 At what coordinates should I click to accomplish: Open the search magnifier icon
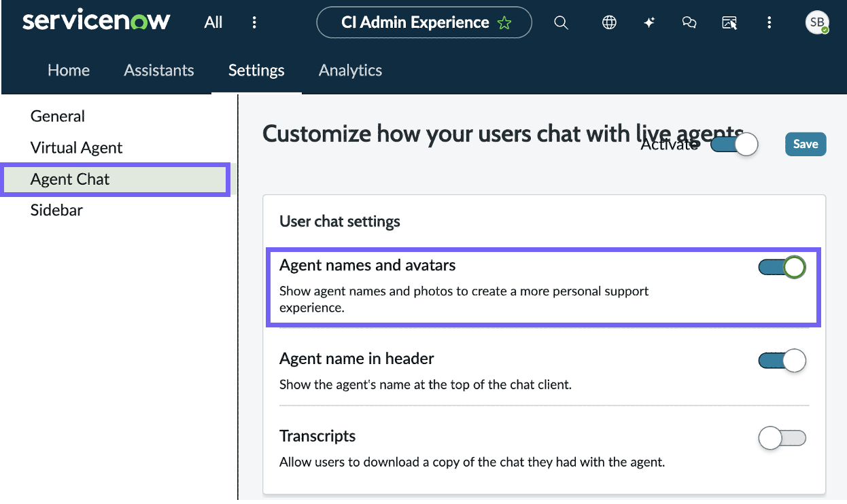(x=561, y=22)
